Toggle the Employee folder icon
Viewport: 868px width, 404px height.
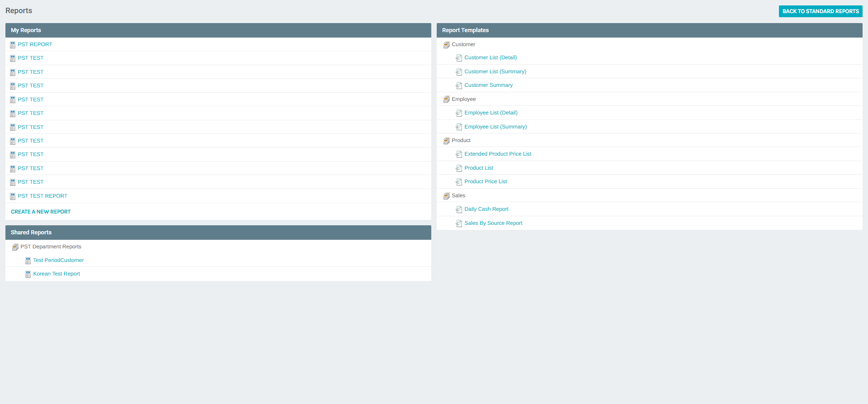tap(447, 100)
